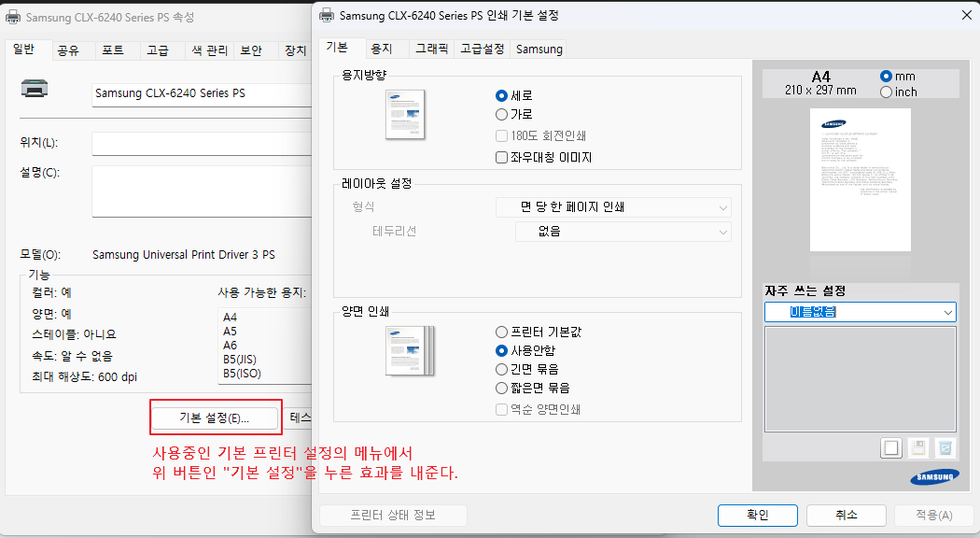Screen dimensions: 980x538
Task: Click the 확인 button
Action: click(758, 515)
